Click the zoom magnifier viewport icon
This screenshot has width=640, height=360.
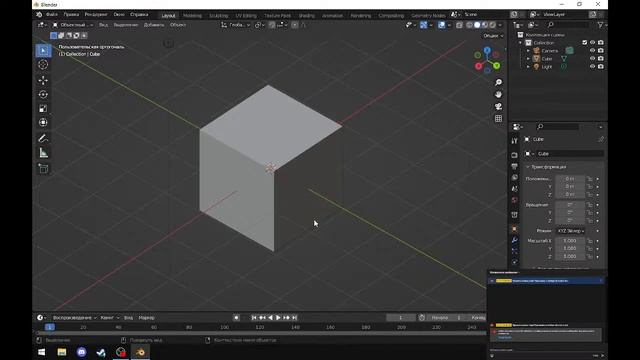pyautogui.click(x=498, y=82)
